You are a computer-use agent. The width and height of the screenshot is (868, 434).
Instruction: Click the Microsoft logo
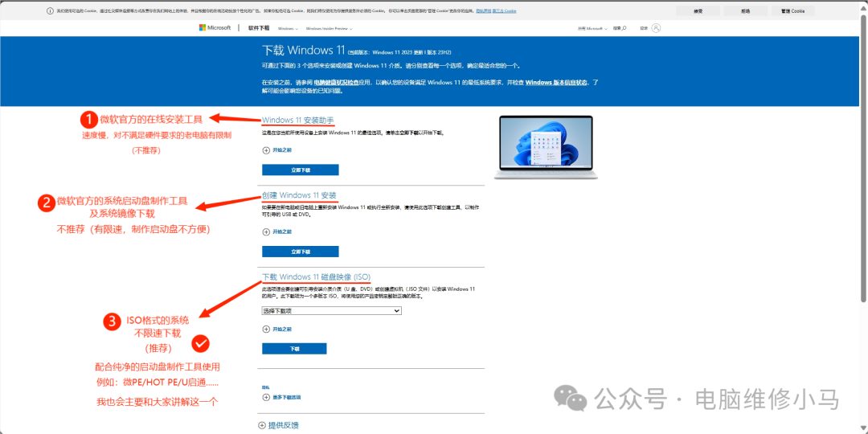click(x=215, y=27)
